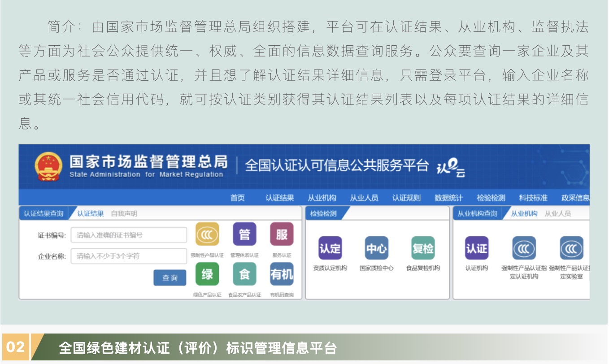Click the 认证 认证机构 icon
The image size is (609, 364).
coord(476,248)
